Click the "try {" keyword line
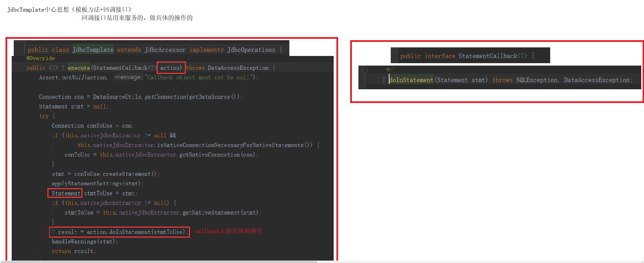The image size is (644, 263). click(x=47, y=116)
